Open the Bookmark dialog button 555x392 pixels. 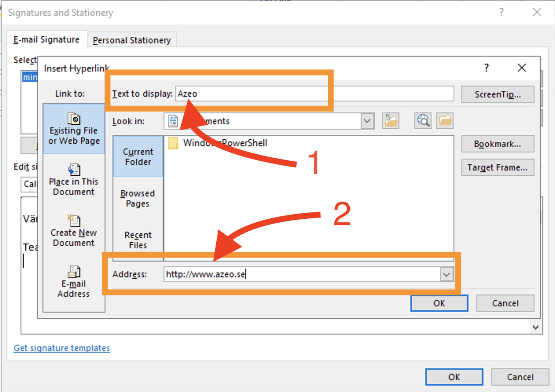click(498, 144)
